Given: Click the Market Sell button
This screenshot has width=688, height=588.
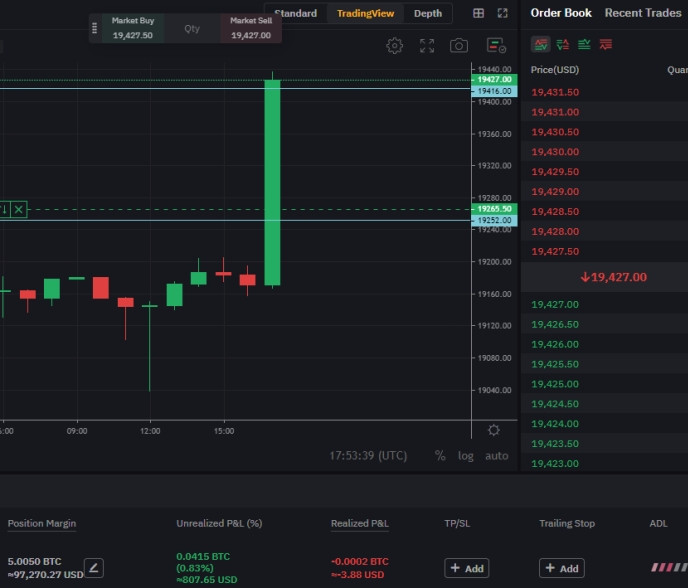Looking at the screenshot, I should (x=250, y=28).
